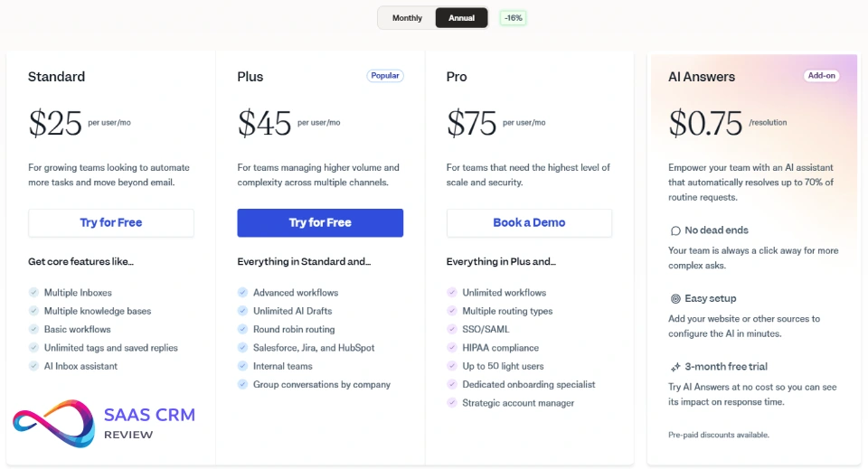Screen dimensions: 868x469
Task: Click the -16% discount badge
Action: coord(513,18)
